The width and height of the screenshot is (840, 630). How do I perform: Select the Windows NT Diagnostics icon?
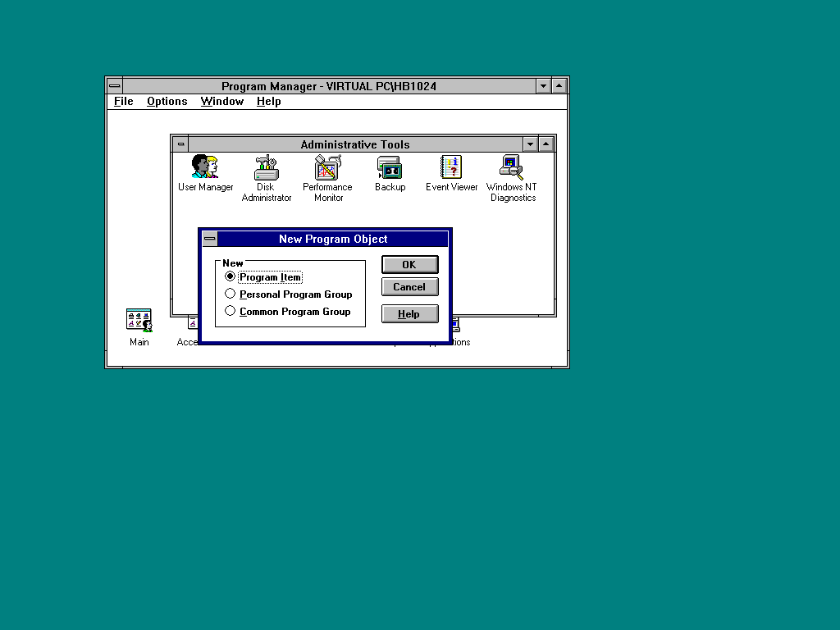[x=512, y=167]
